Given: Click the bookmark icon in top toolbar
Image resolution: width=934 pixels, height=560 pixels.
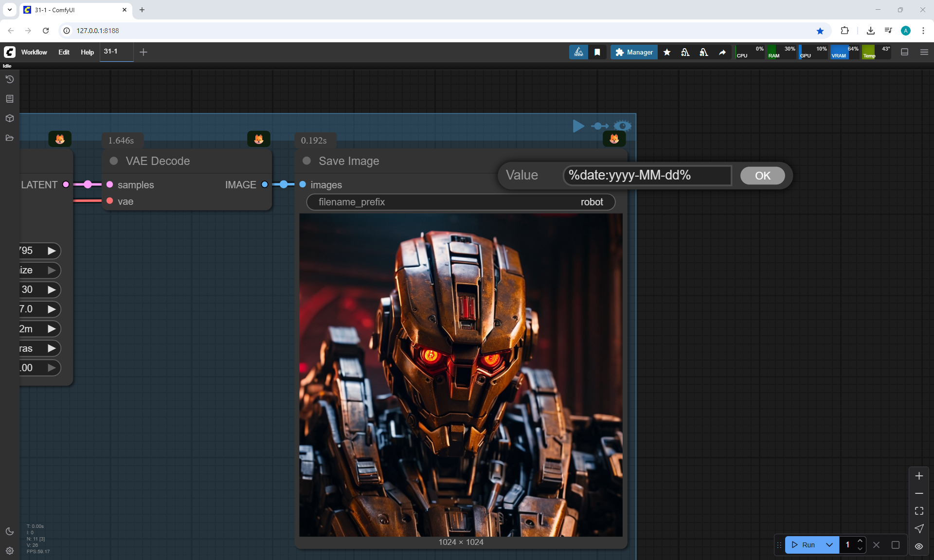Looking at the screenshot, I should (x=597, y=52).
